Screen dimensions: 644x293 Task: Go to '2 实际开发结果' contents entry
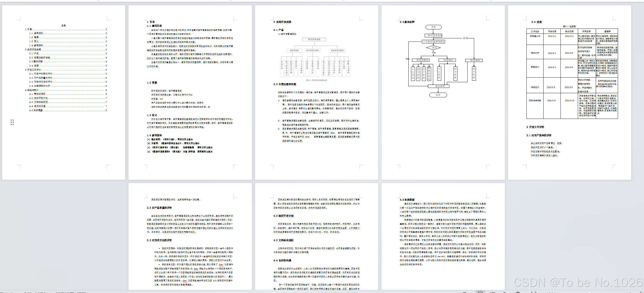click(x=33, y=49)
